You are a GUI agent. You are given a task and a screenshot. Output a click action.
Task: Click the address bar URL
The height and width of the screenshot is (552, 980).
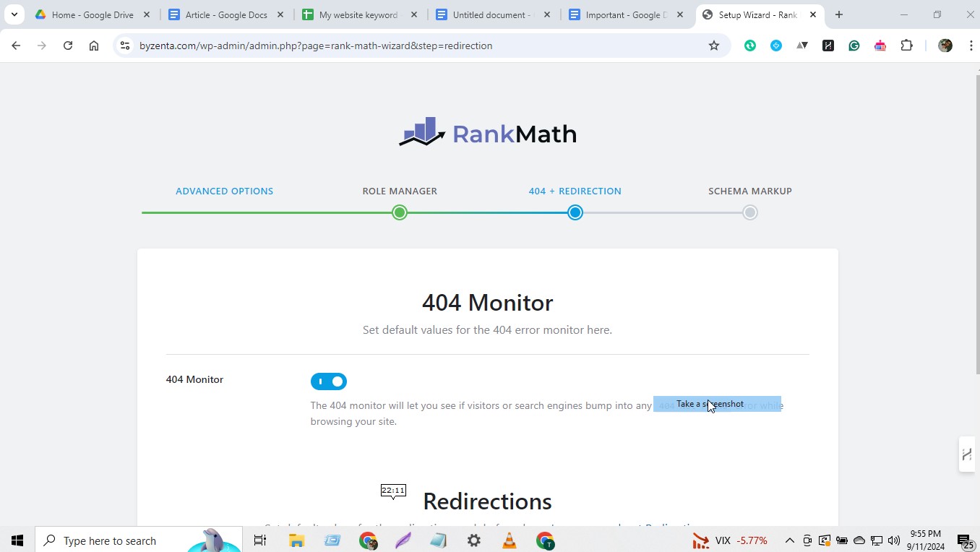coord(316,46)
